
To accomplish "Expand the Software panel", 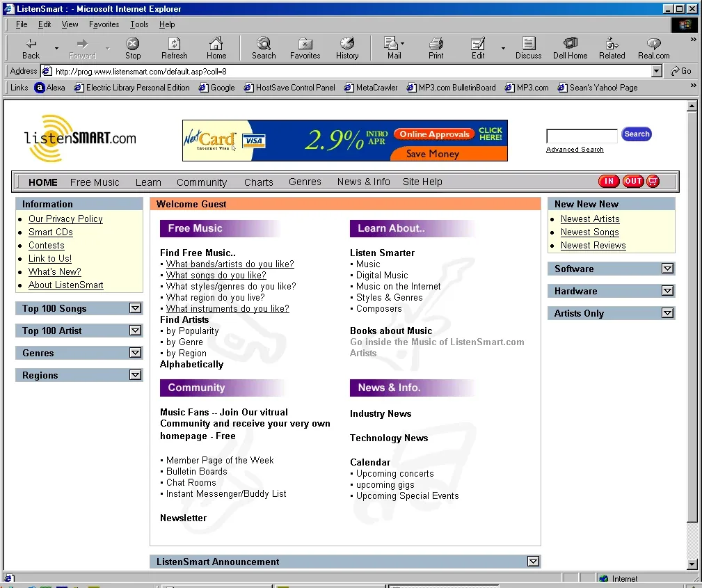I will tap(667, 269).
